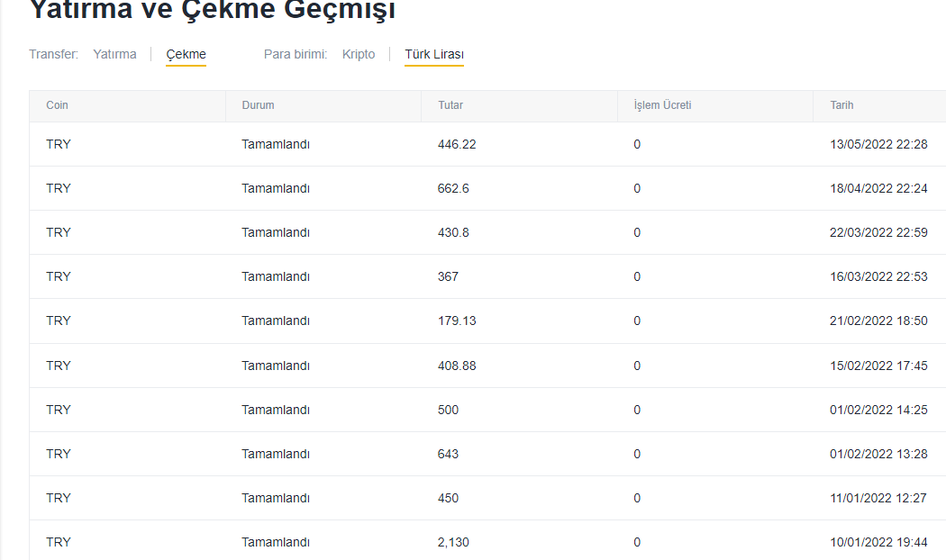
Task: Select the 367 amount row
Action: [448, 276]
